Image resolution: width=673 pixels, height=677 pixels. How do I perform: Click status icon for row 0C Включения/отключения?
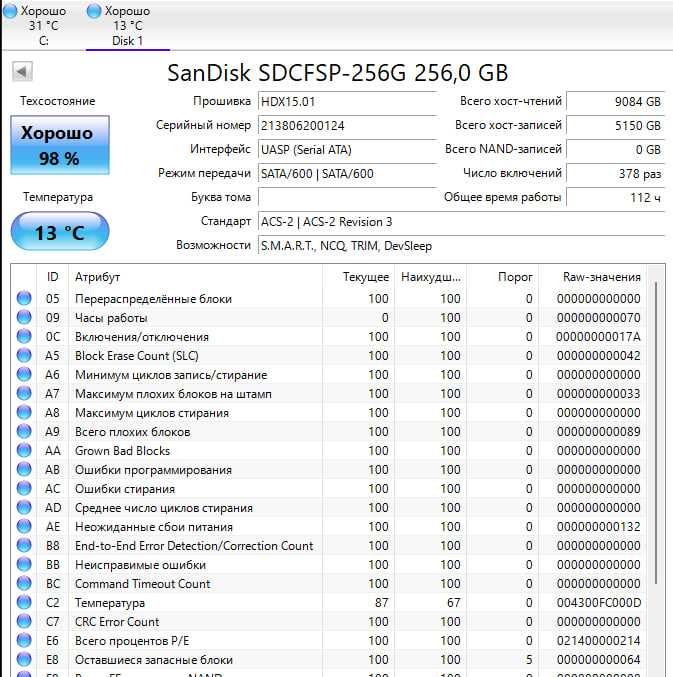24,336
